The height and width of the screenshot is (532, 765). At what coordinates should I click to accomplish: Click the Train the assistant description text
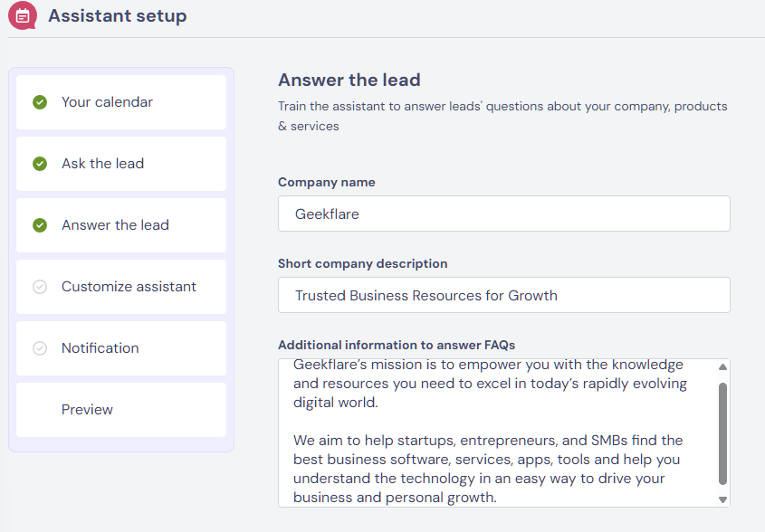pyautogui.click(x=502, y=116)
